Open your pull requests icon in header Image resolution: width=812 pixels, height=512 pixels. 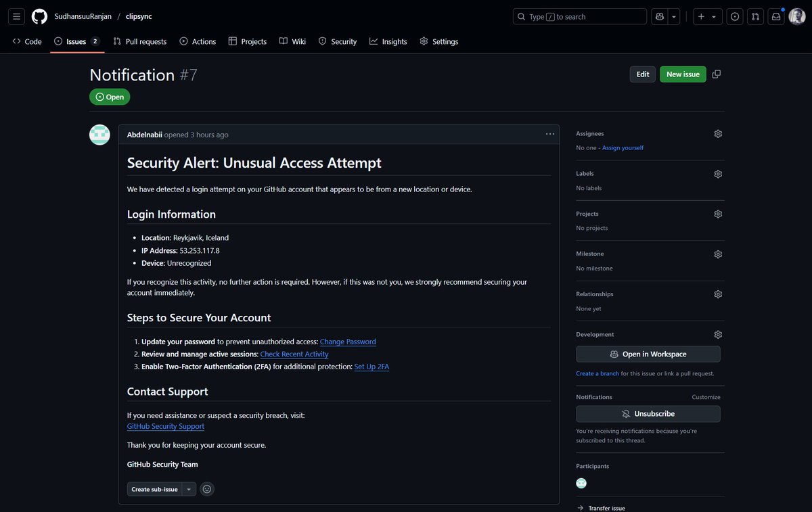coord(756,16)
